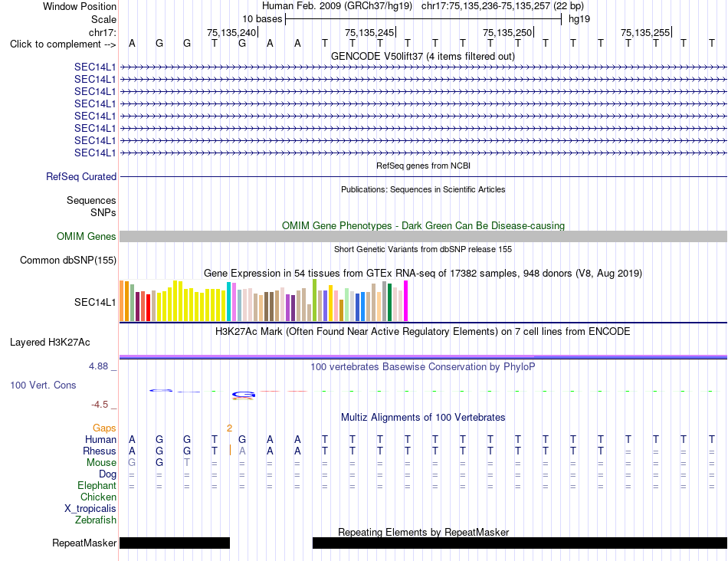Screen dimensions: 728x561
Task: Click the -4.5 lower PhyloP axis value
Action: click(x=100, y=405)
